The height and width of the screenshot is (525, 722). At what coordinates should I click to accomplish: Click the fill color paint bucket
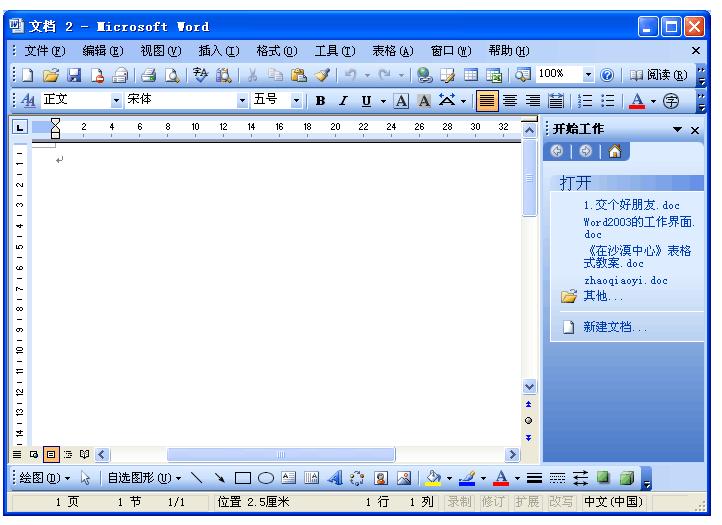pyautogui.click(x=433, y=478)
